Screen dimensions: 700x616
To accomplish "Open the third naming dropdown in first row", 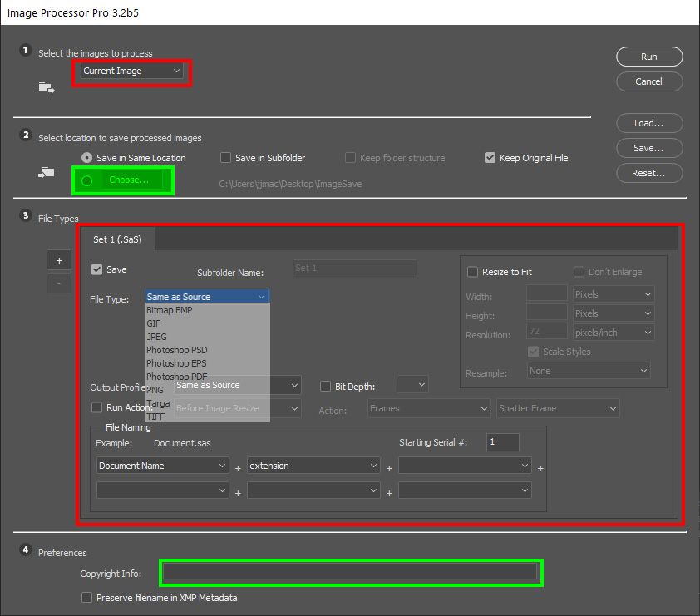I will tap(465, 466).
